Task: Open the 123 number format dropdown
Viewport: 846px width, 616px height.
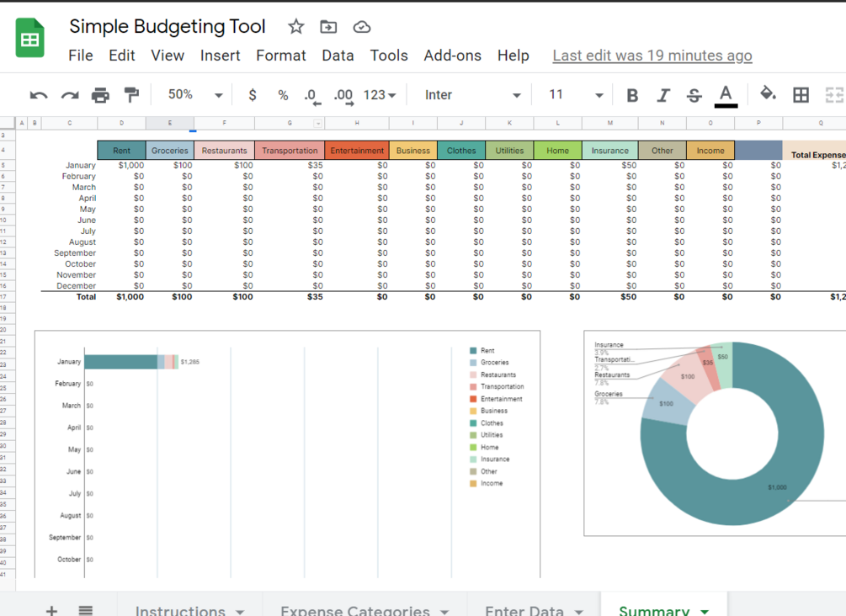Action: [380, 95]
